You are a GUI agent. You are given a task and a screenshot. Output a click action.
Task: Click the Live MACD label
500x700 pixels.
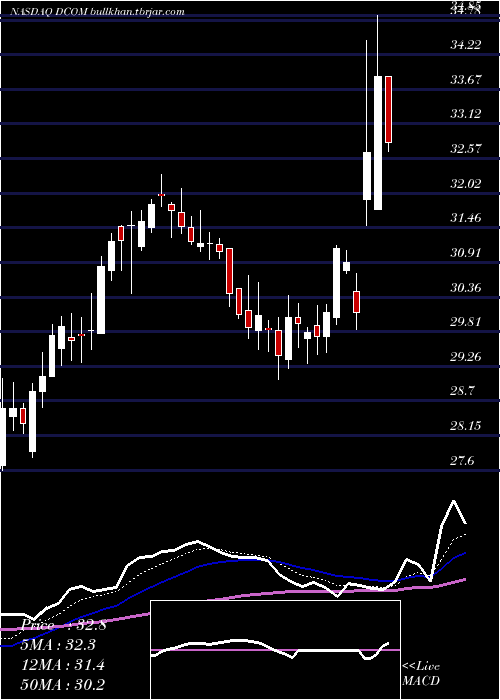tap(421, 674)
